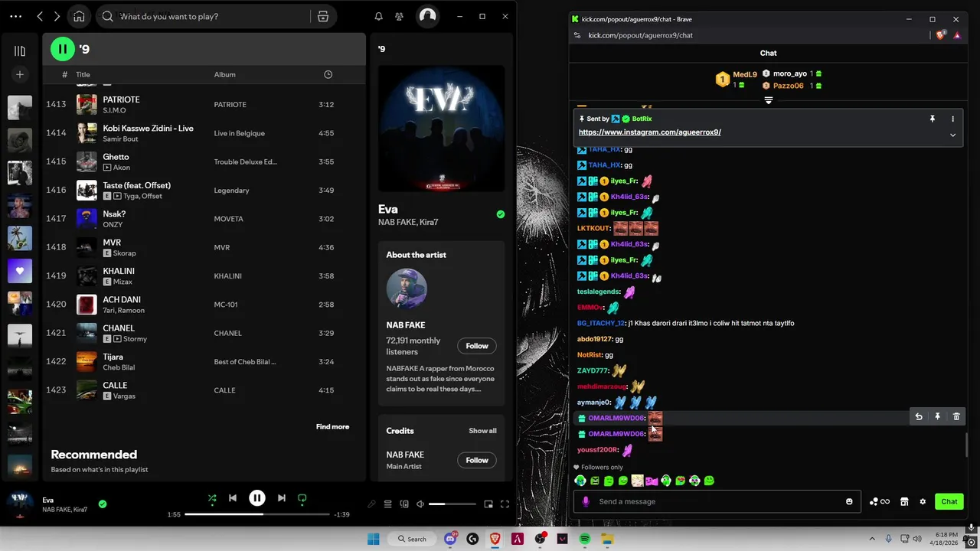The width and height of the screenshot is (980, 551).
Task: Open album link MC-101
Action: coord(225,305)
